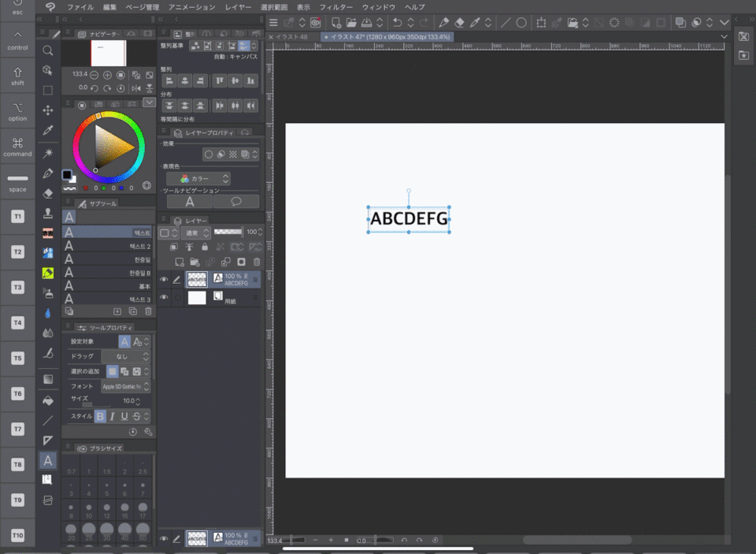
Task: Open the ドラッグ dropdown set to なし
Action: (x=125, y=356)
